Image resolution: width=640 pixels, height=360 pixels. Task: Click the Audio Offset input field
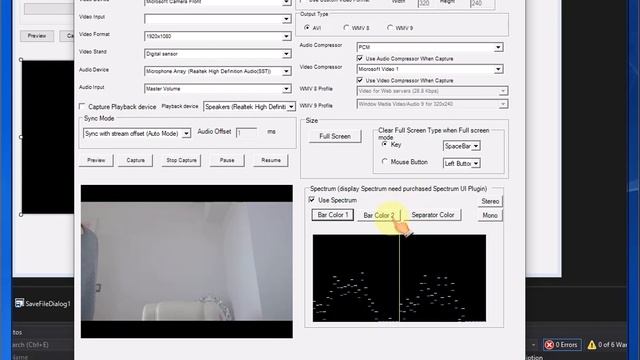pyautogui.click(x=247, y=133)
